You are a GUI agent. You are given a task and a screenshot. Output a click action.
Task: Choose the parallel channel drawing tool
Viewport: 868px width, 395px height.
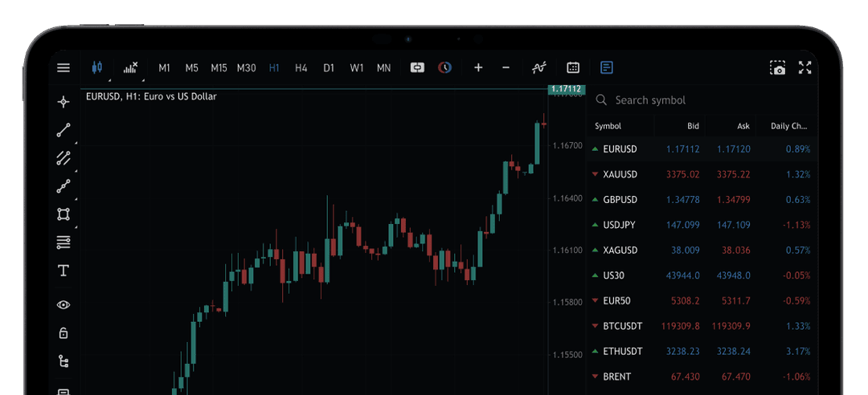(63, 158)
